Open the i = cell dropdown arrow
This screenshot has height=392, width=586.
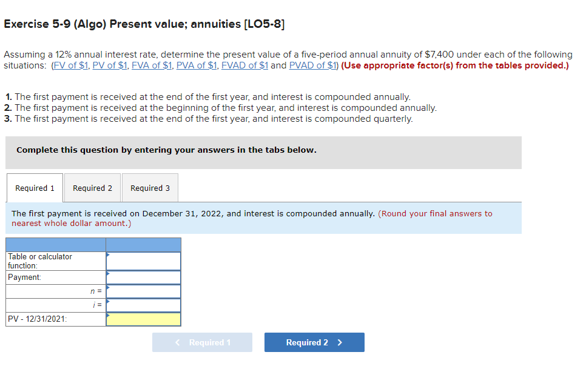pyautogui.click(x=108, y=301)
